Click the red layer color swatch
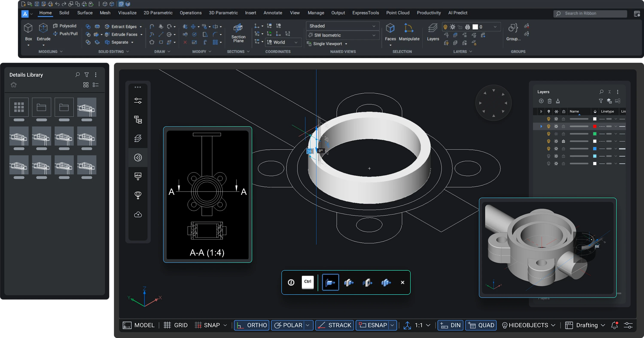Viewport: 644px width, 338px height. (x=595, y=126)
